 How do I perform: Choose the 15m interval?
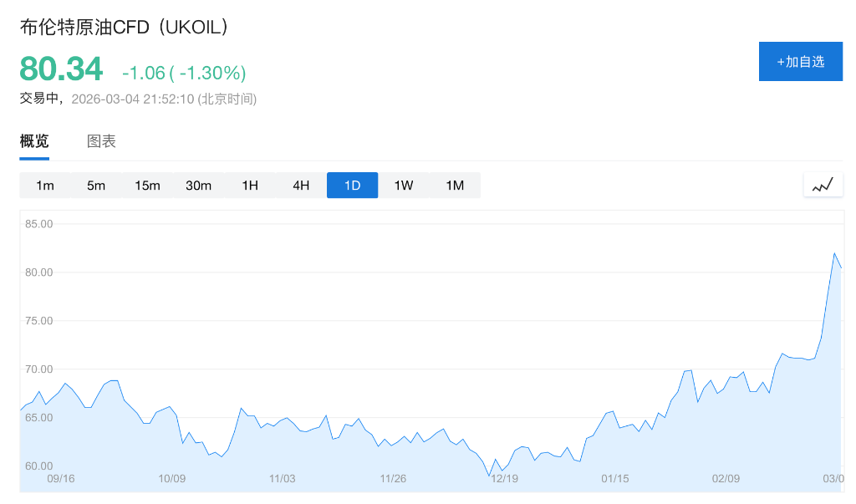click(x=147, y=186)
